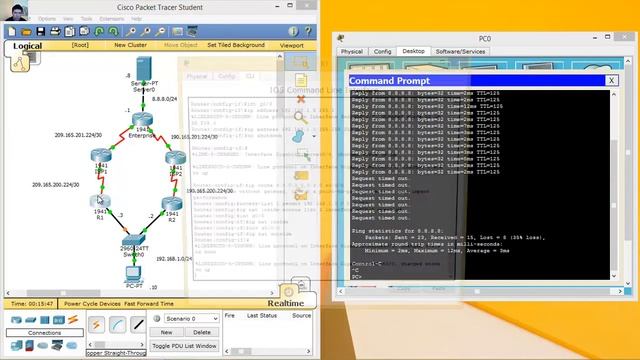Click Set Tiled Background
Screen dimensions: 640x360
click(236, 45)
